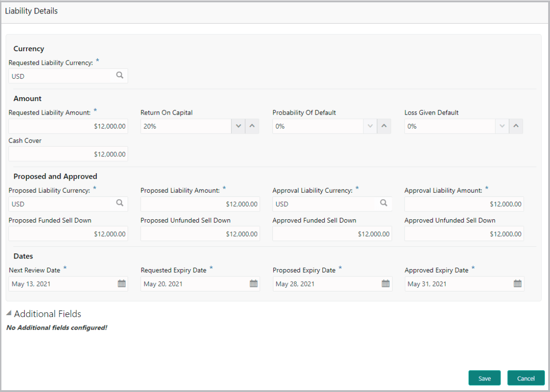
Task: Edit the Cash Cover amount field
Action: coord(68,154)
